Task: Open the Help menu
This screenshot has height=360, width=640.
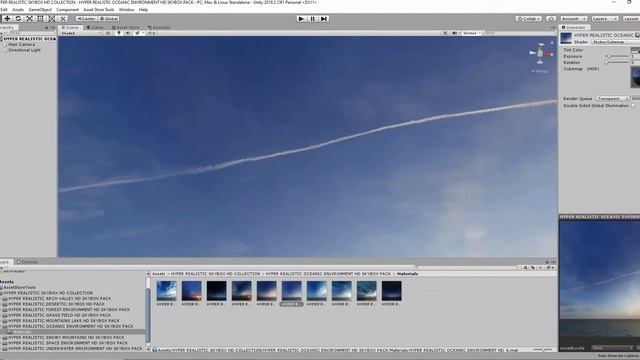Action: [143, 9]
